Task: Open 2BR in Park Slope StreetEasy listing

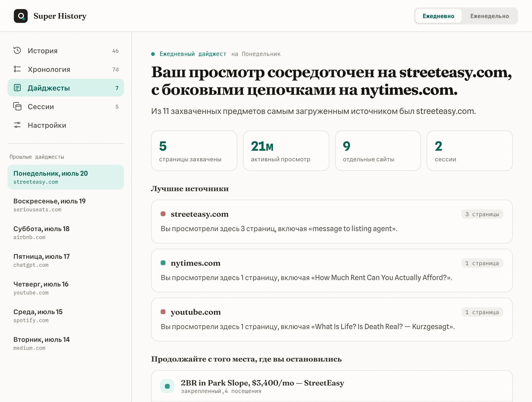Action: tap(332, 386)
